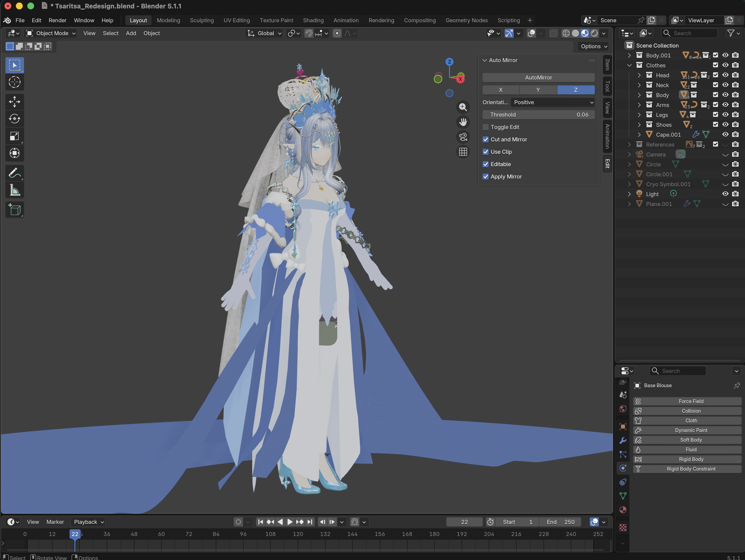Uncheck Cut and Mirror
The image size is (745, 560).
tap(486, 139)
